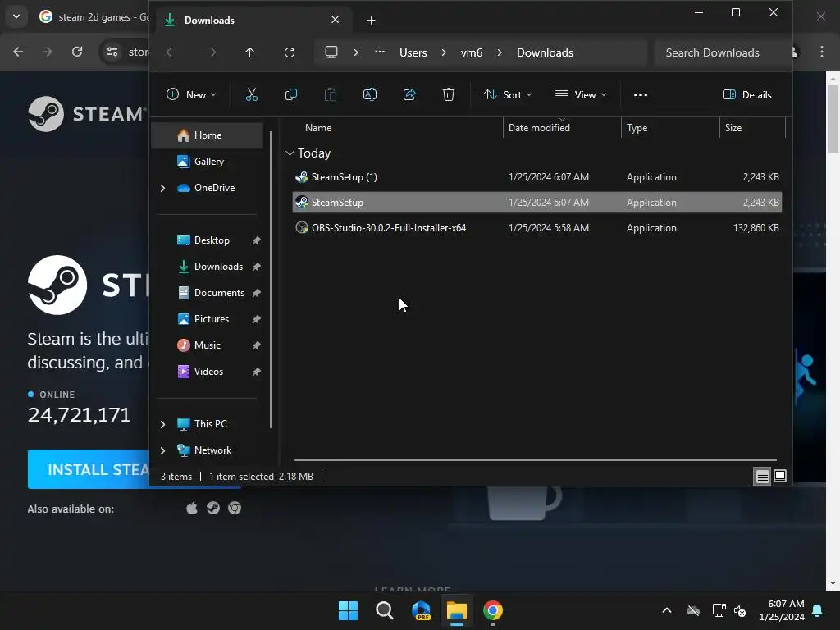Open the See more three-dots menu

coord(641,95)
